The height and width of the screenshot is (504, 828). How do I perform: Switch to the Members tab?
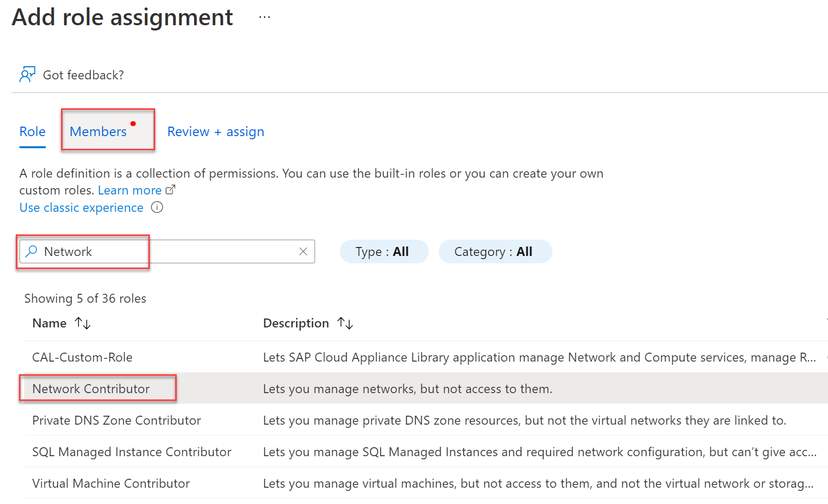point(98,131)
